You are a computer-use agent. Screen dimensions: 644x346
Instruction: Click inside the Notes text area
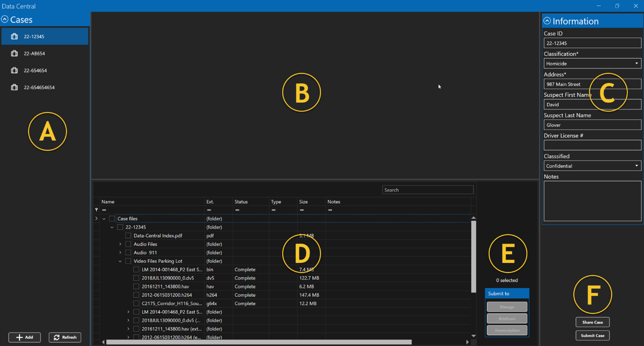592,201
